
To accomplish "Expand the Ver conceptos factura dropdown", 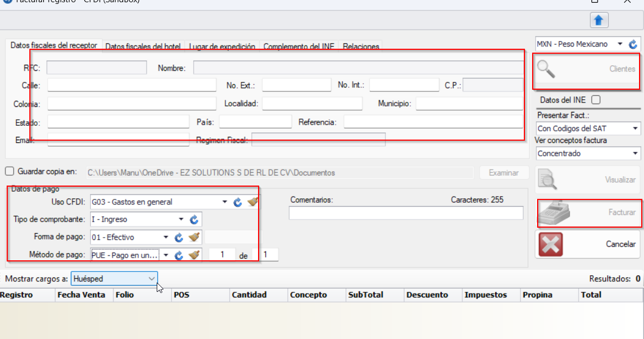I will (x=588, y=153).
